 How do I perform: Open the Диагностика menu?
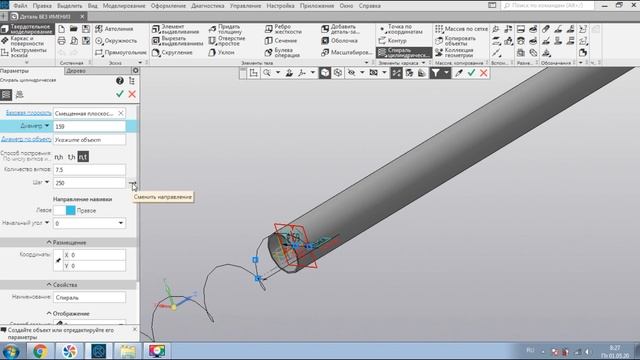tap(207, 6)
